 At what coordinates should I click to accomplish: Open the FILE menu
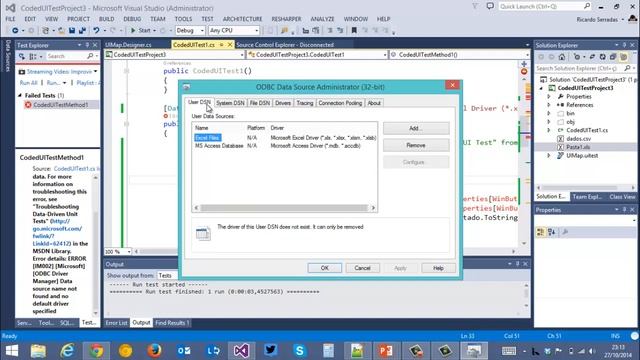pyautogui.click(x=10, y=19)
